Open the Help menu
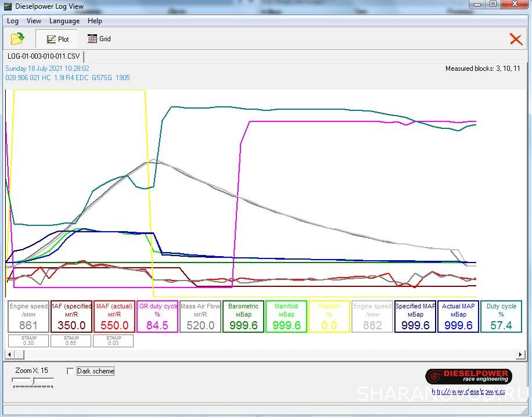Image resolution: width=532 pixels, height=417 pixels. click(x=95, y=21)
